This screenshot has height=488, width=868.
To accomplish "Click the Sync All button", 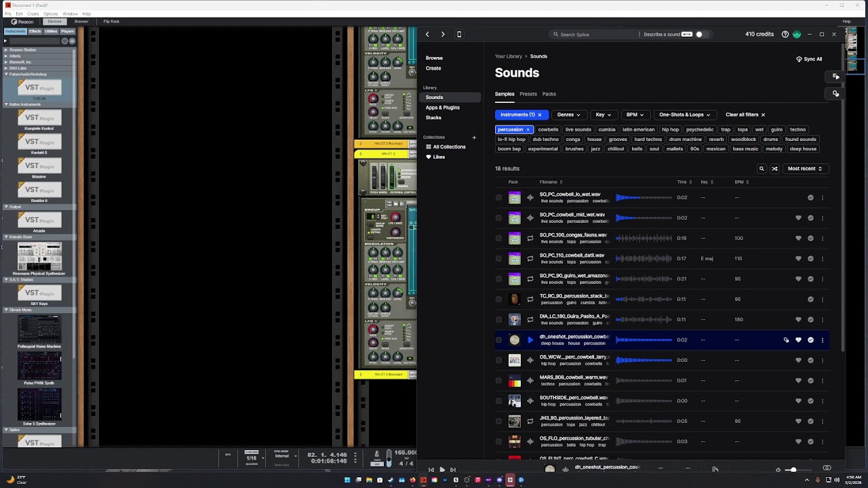I will 809,59.
